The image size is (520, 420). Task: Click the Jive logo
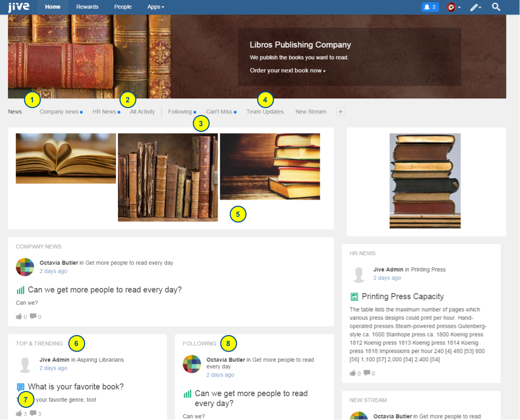(19, 7)
